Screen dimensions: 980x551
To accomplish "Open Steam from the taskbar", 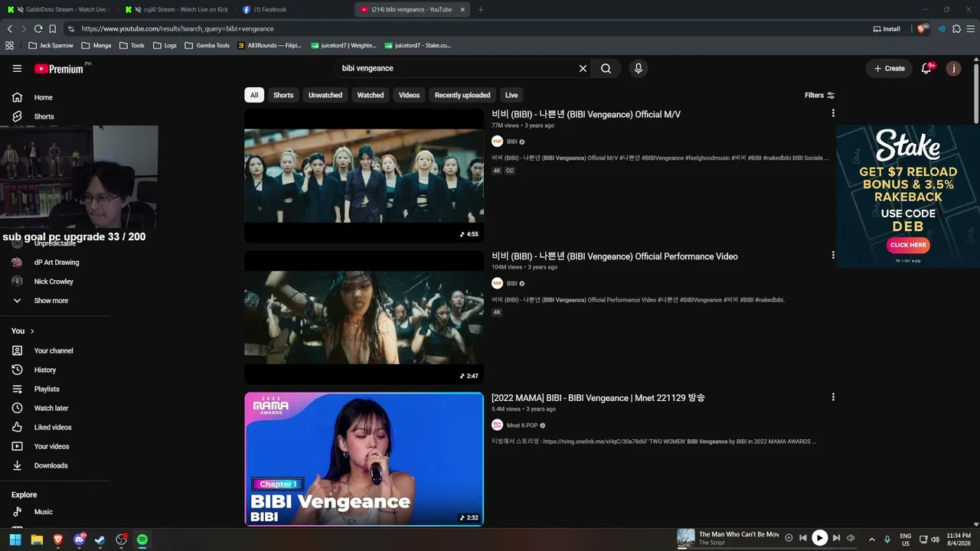I will [x=100, y=540].
